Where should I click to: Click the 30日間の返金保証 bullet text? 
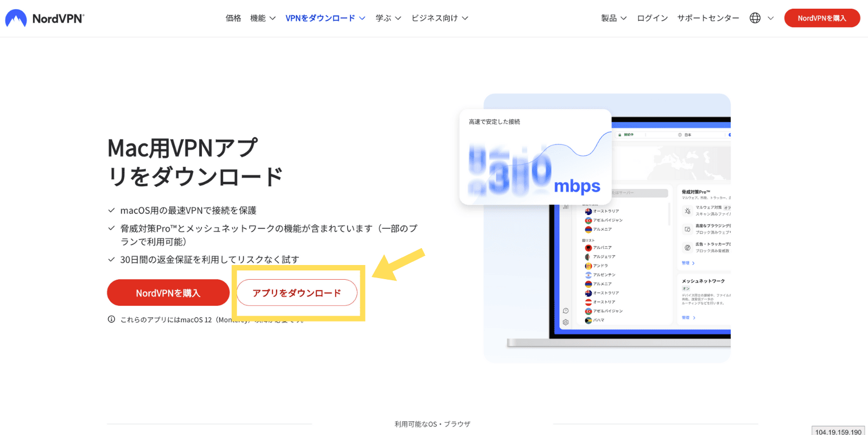[209, 260]
